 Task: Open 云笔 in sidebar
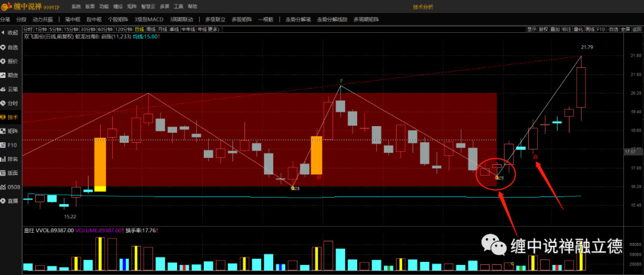[10, 89]
